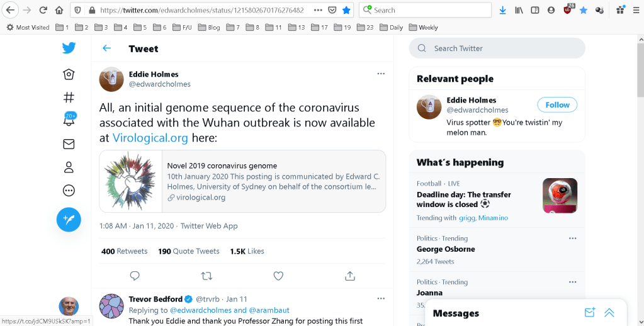Open the Blog bookmarks folder
Viewport: 644px width, 326px height.
coord(209,28)
